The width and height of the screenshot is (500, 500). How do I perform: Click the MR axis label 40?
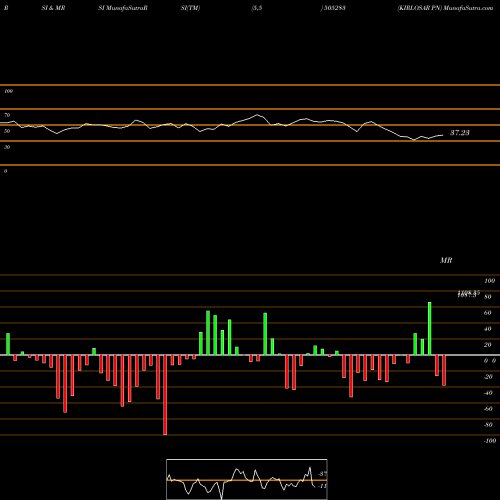tap(488, 329)
